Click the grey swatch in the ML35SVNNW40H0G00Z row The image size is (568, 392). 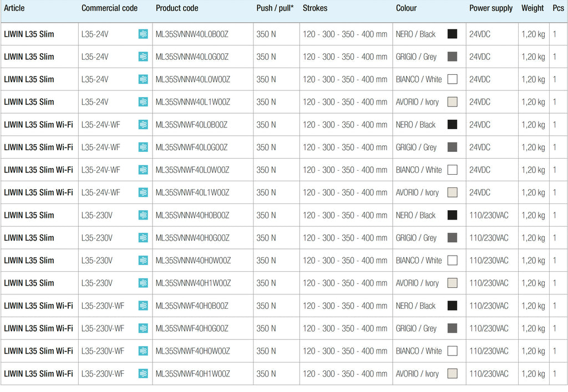(x=452, y=237)
